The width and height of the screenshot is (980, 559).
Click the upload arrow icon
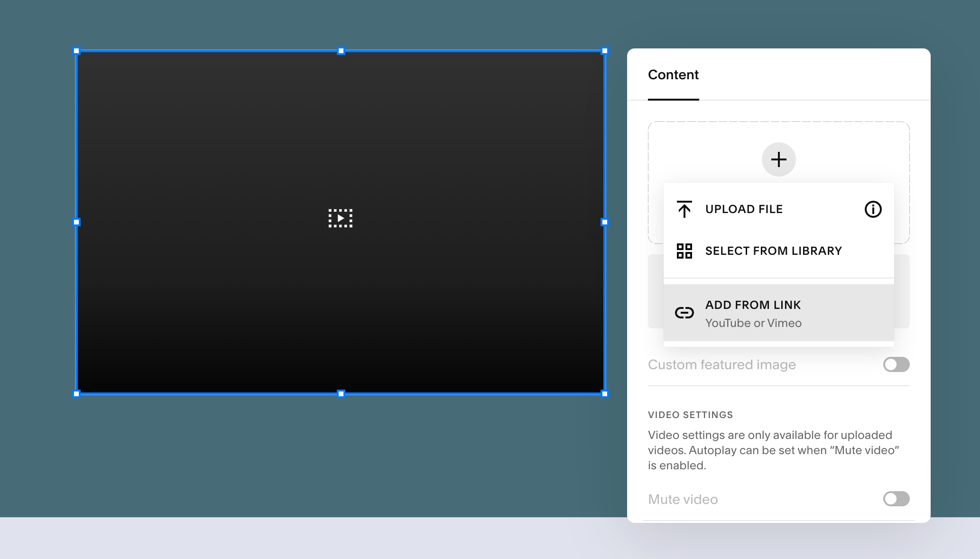click(684, 209)
